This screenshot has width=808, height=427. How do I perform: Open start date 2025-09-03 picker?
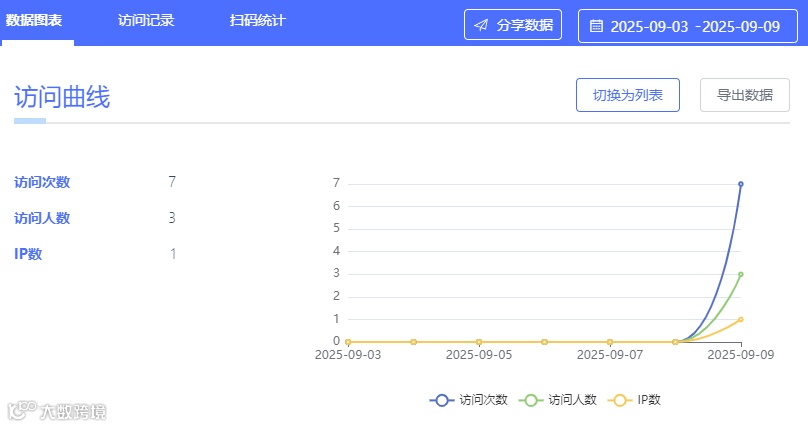pos(649,26)
